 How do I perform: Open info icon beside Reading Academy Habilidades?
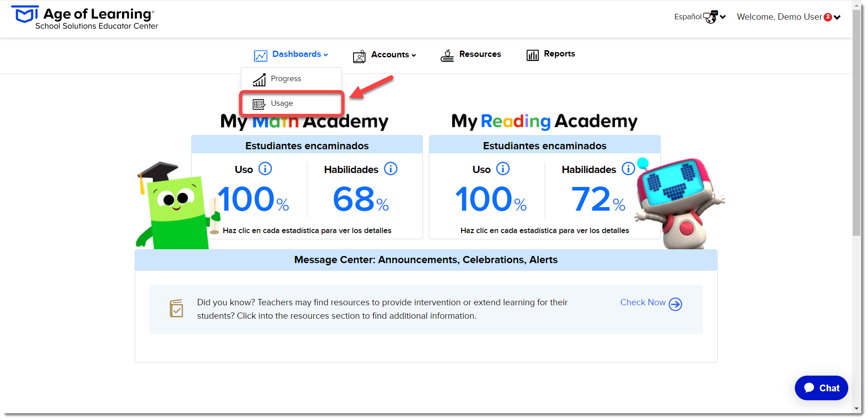(628, 169)
